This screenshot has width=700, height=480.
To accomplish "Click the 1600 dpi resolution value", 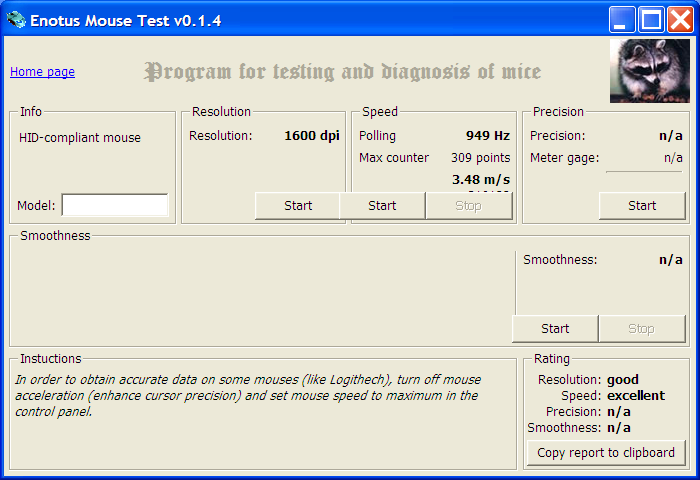I will coord(312,136).
